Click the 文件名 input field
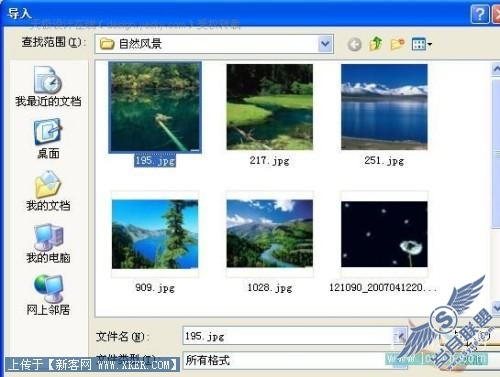500x377 pixels. click(288, 336)
